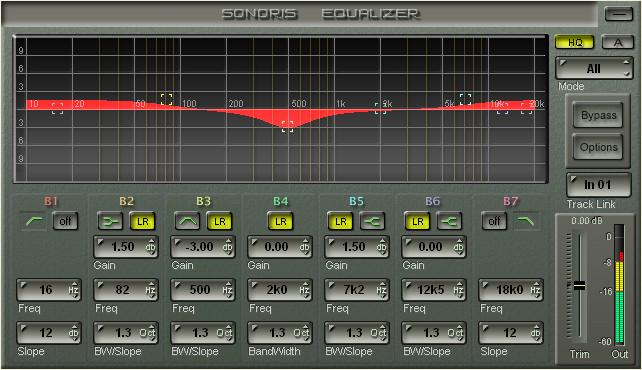This screenshot has width=642, height=370.
Task: Open the B3 Freq 500 Hz field menu
Action: [203, 290]
